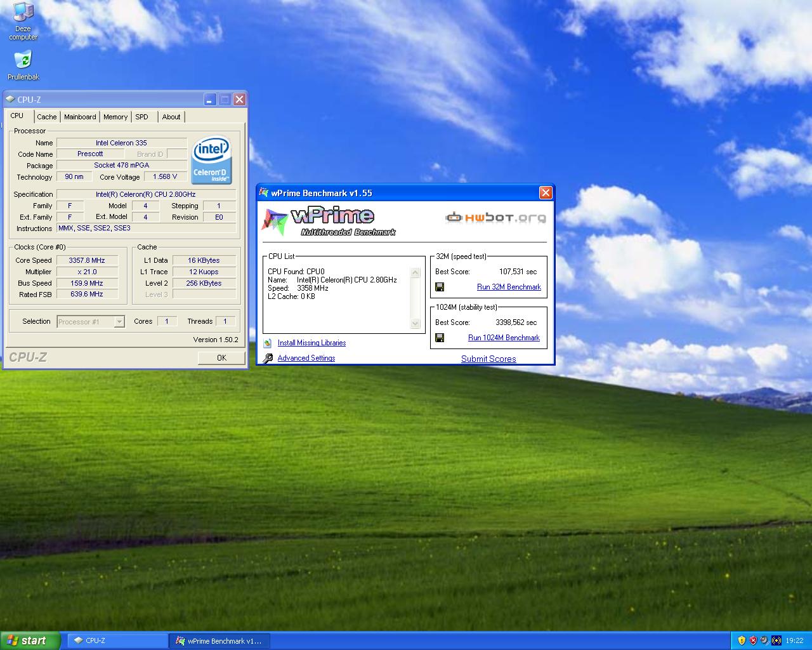Screen dimensions: 812x650
Task: Click the wPrime title bar icon
Action: (264, 193)
